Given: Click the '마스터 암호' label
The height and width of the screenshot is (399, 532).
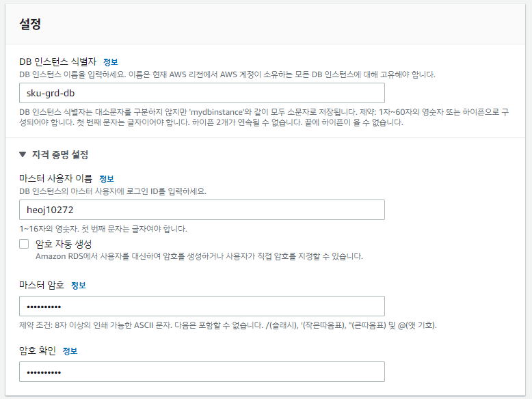Looking at the screenshot, I should pyautogui.click(x=42, y=285).
